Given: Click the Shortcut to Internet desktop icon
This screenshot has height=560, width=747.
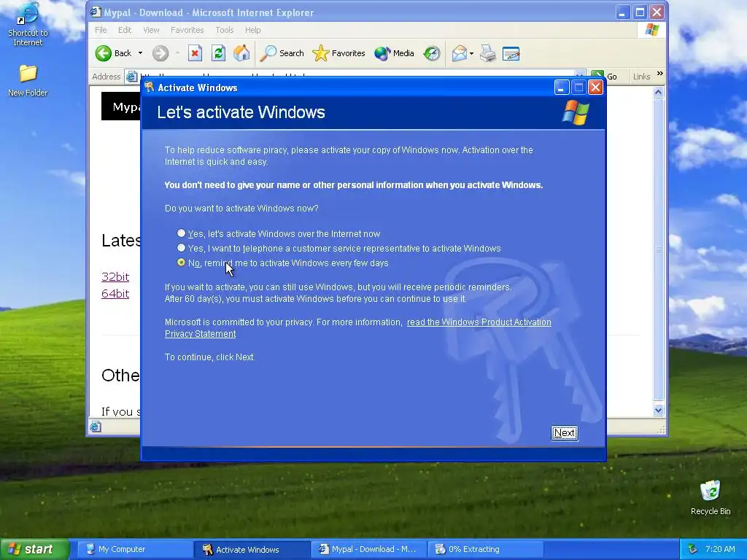Looking at the screenshot, I should [x=28, y=24].
